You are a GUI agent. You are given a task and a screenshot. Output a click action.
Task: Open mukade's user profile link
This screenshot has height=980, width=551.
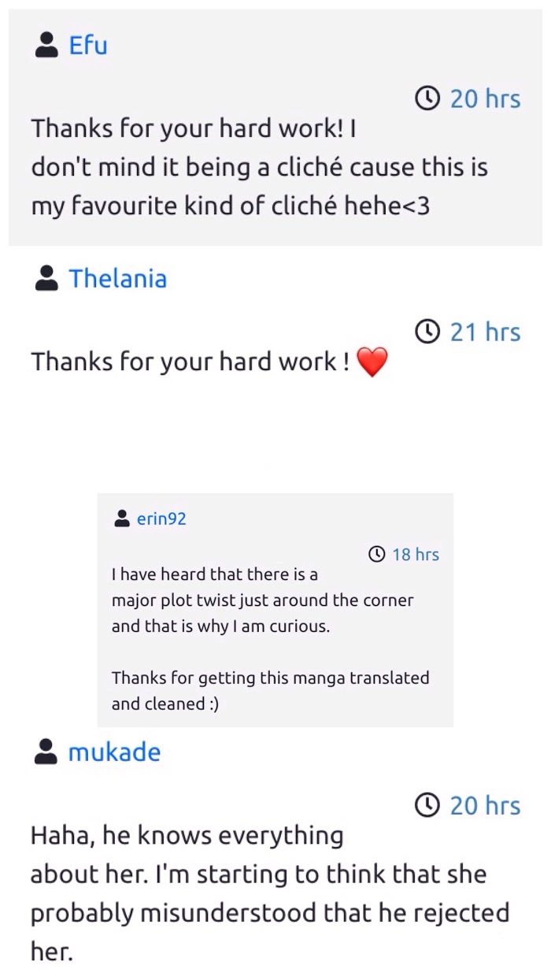[x=114, y=752]
